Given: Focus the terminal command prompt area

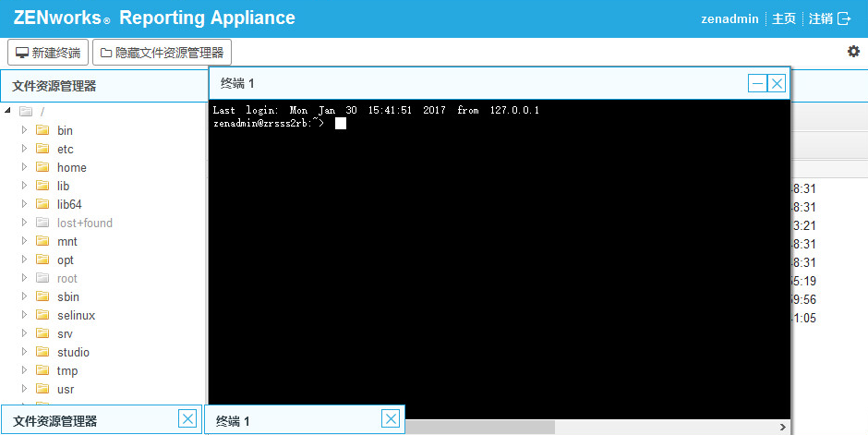Looking at the screenshot, I should [500, 260].
